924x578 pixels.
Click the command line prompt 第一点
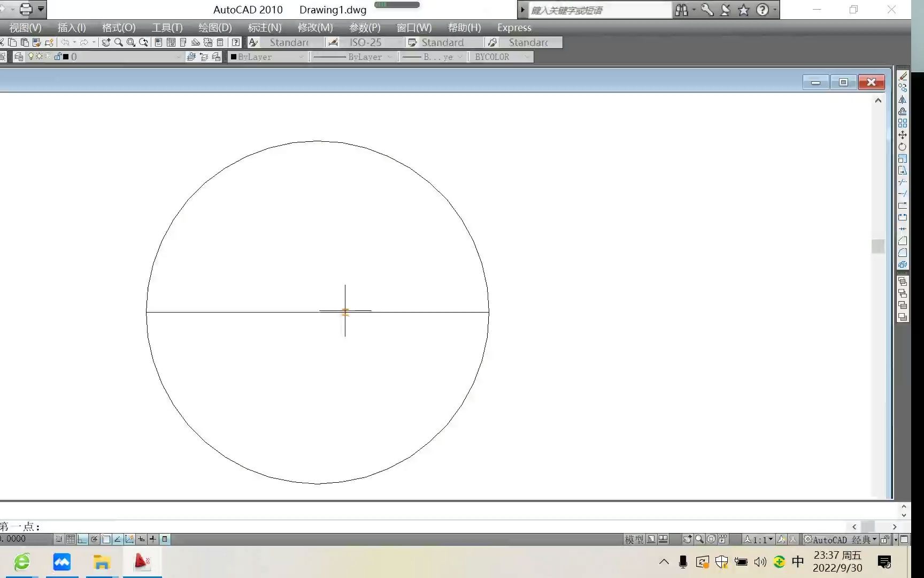pyautogui.click(x=20, y=526)
